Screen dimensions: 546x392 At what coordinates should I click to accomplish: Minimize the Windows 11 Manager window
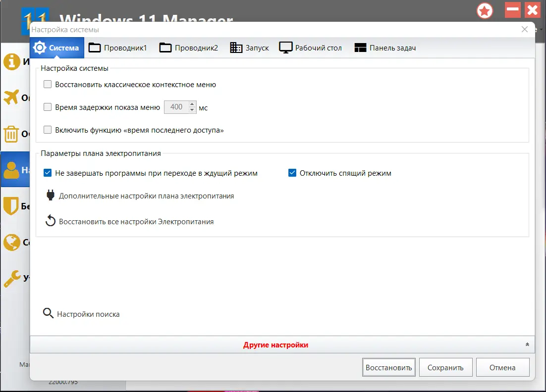(x=513, y=10)
